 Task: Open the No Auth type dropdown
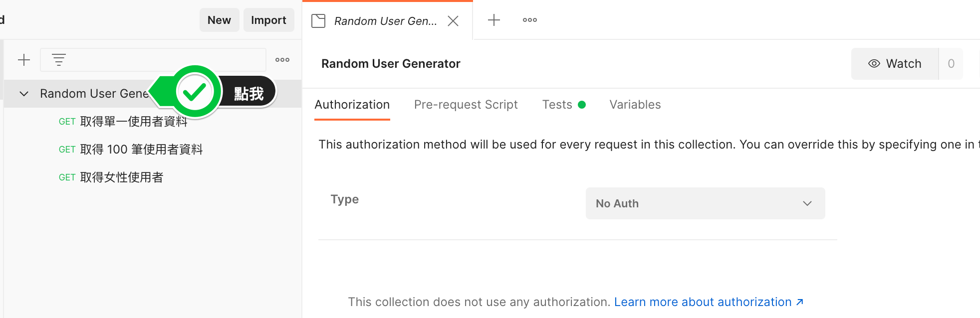tap(705, 203)
